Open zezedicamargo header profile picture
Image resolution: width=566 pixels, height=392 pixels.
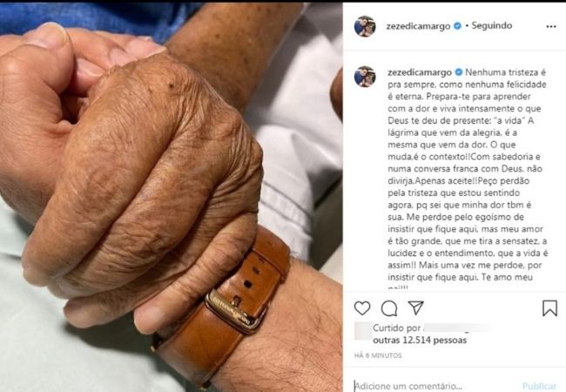[x=365, y=26]
